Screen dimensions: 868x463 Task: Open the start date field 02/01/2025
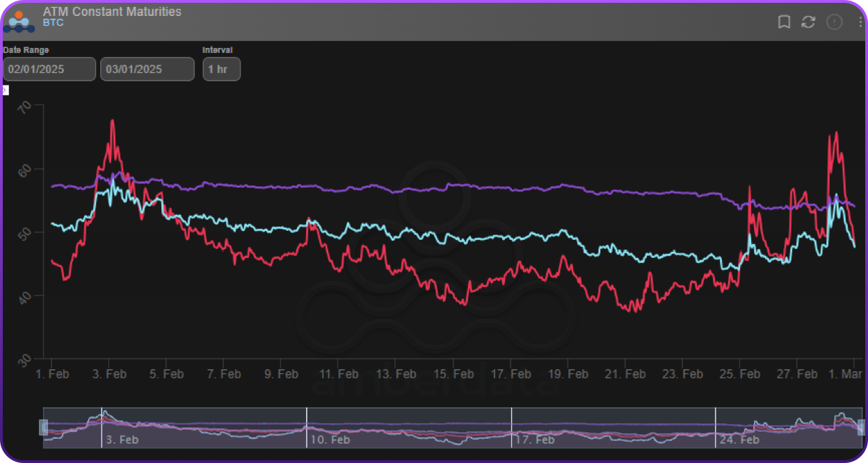pos(49,70)
